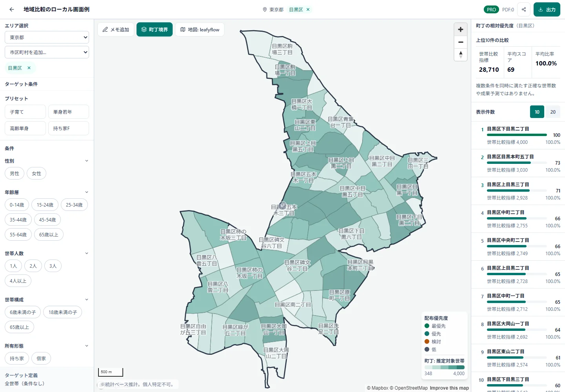Remove the 目黒区 area tag in sidebar
Viewport: 565px width, 392px height.
click(29, 68)
